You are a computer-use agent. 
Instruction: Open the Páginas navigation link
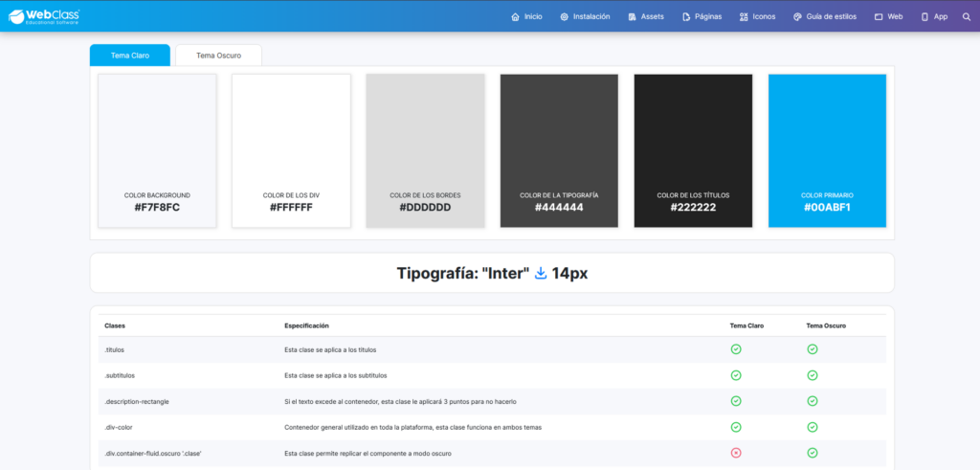coord(702,16)
